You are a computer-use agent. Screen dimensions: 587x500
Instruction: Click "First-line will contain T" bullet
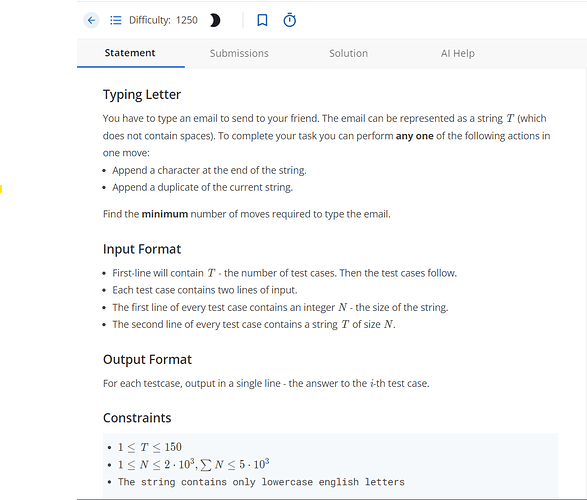tap(285, 273)
